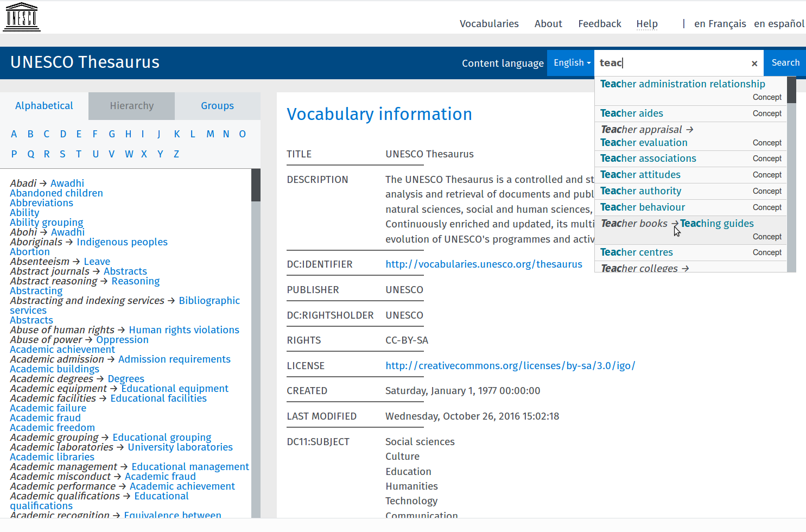Open the 'Academic buildings' concept
806x532 pixels.
(54, 369)
